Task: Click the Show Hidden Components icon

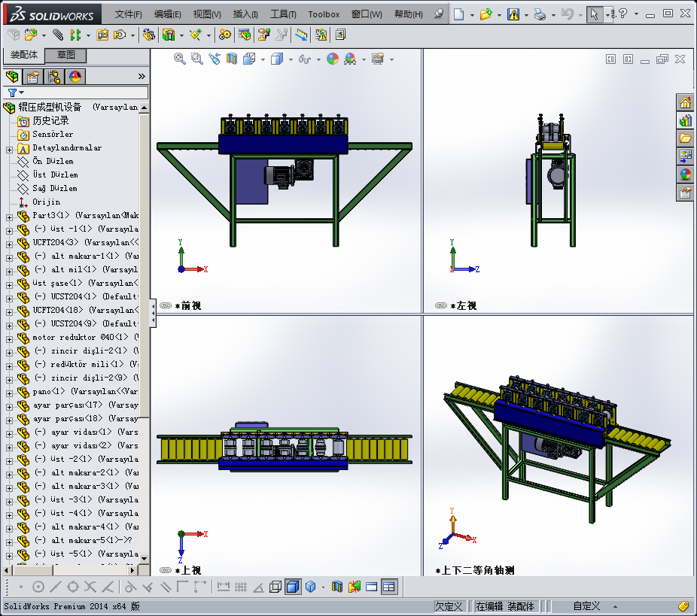Action: pos(149,35)
